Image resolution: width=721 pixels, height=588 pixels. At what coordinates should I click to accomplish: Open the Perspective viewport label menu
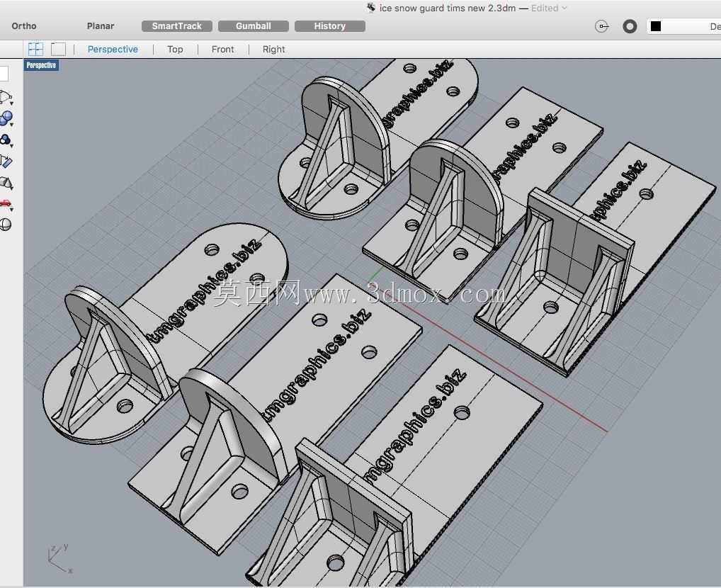pos(41,65)
